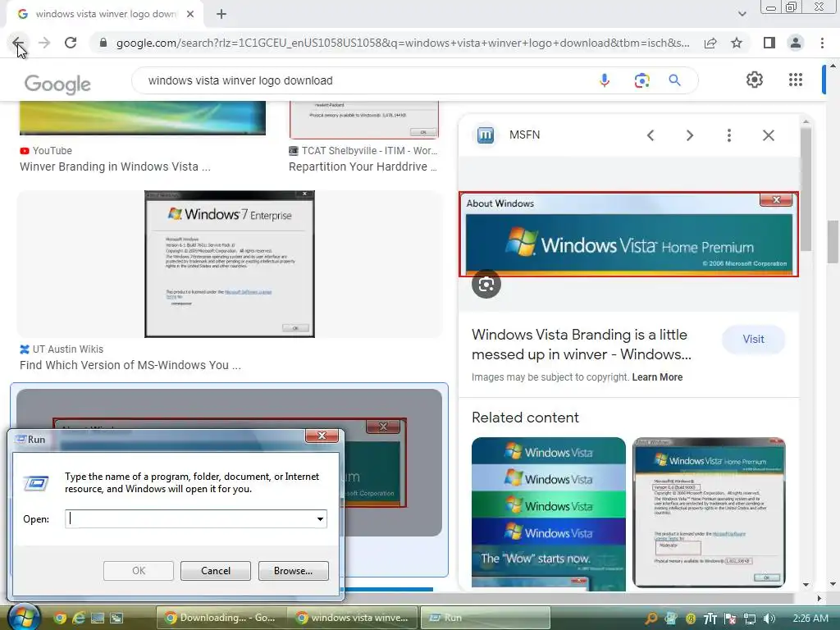Click YouTube source label
Screen dimensions: 840x630
point(52,151)
